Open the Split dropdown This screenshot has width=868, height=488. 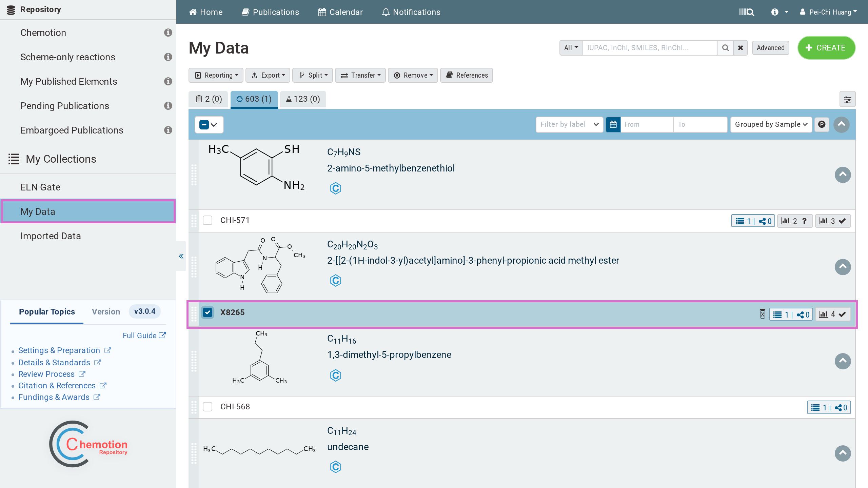(313, 75)
